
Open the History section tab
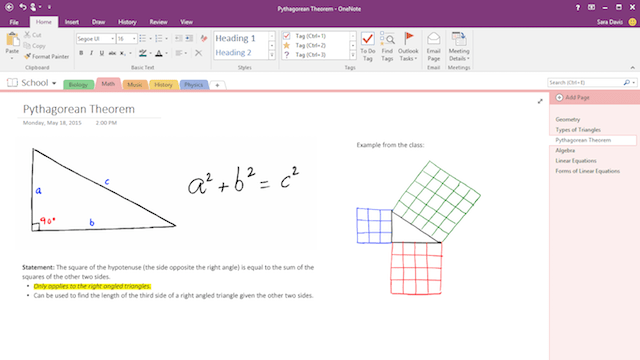(163, 85)
